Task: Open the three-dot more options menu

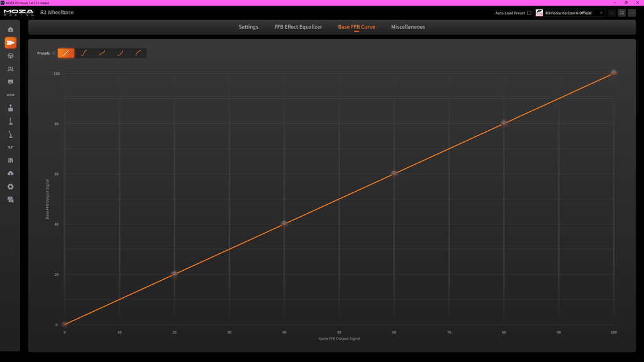Action: point(632,13)
